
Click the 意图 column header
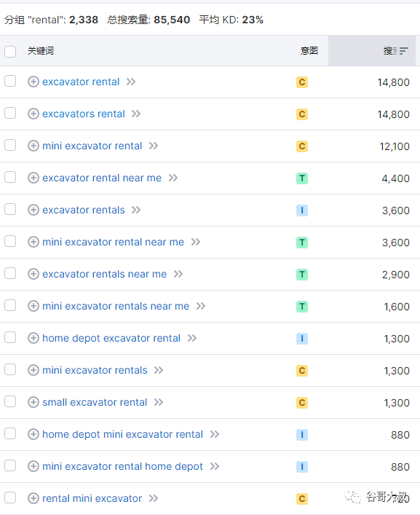[309, 50]
